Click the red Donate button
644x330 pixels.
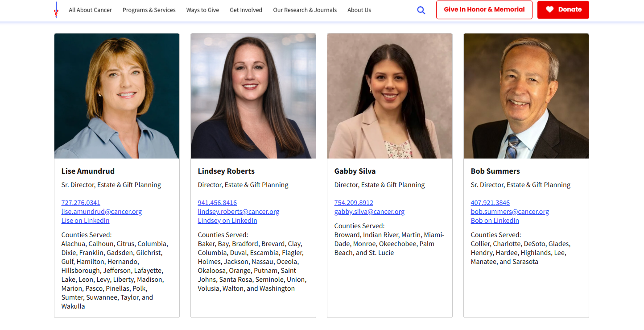click(563, 10)
